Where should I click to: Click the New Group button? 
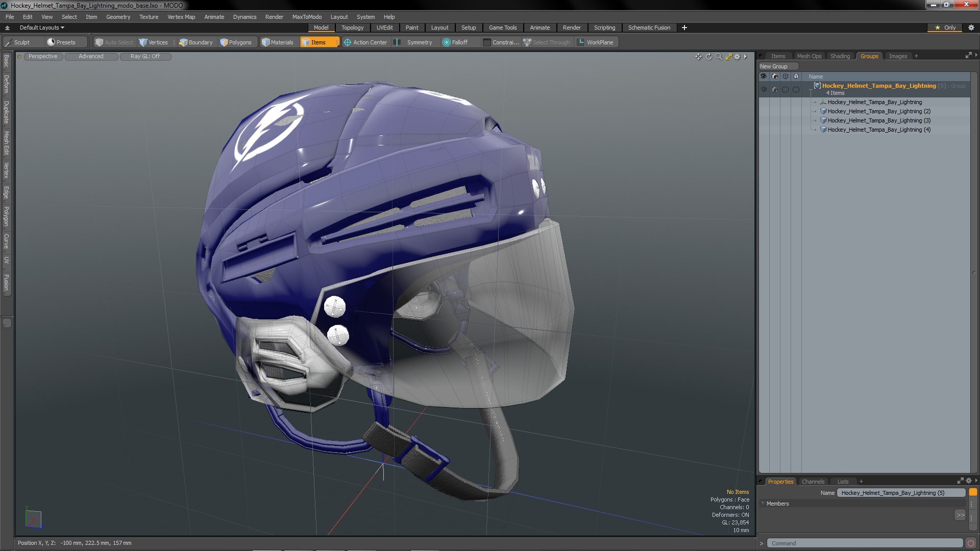[778, 66]
